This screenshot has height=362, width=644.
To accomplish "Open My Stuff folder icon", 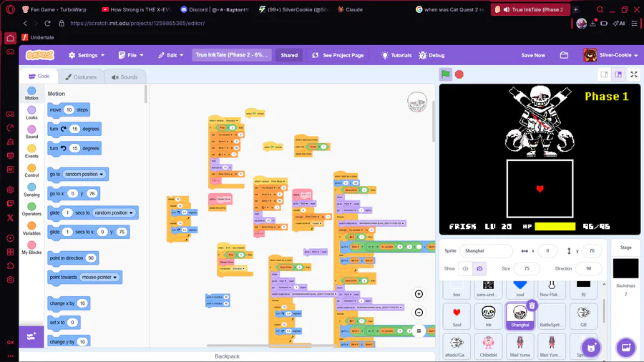I will (564, 55).
